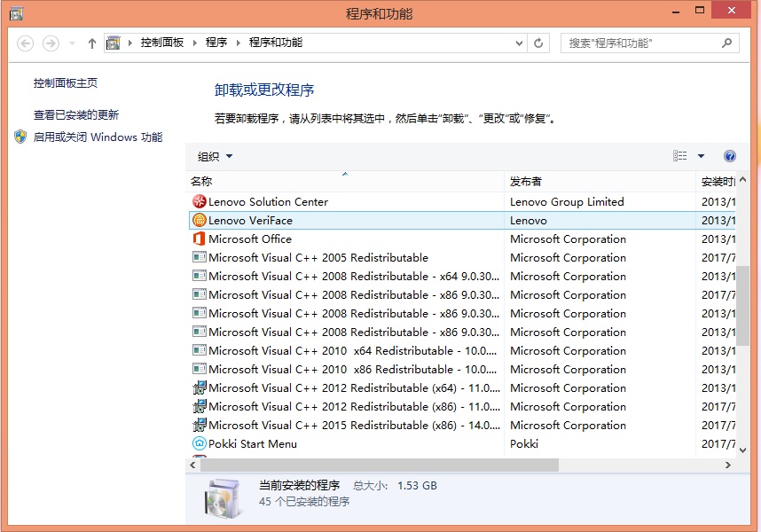
Task: Sort by the 安装时间 column header
Action: pyautogui.click(x=718, y=182)
